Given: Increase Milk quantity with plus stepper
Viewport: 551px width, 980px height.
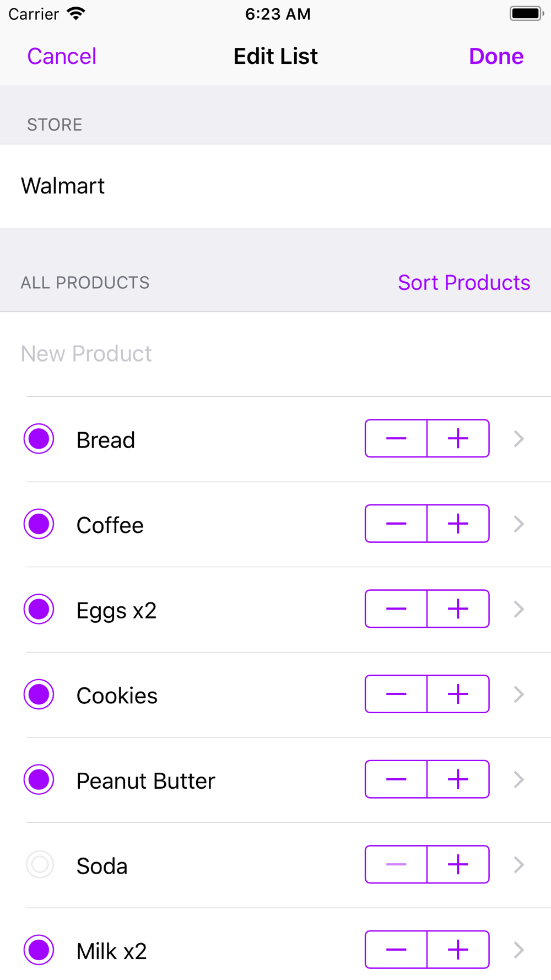Looking at the screenshot, I should (x=458, y=950).
